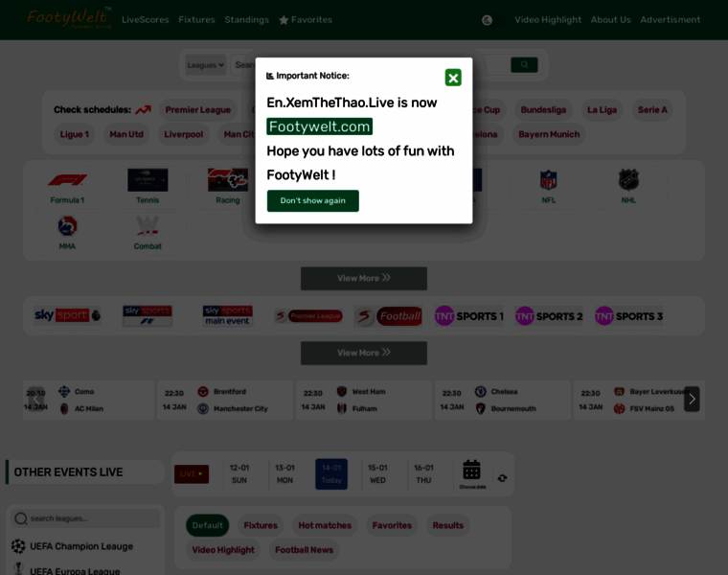728x575 pixels.
Task: Select date 13-01 MON
Action: click(284, 473)
